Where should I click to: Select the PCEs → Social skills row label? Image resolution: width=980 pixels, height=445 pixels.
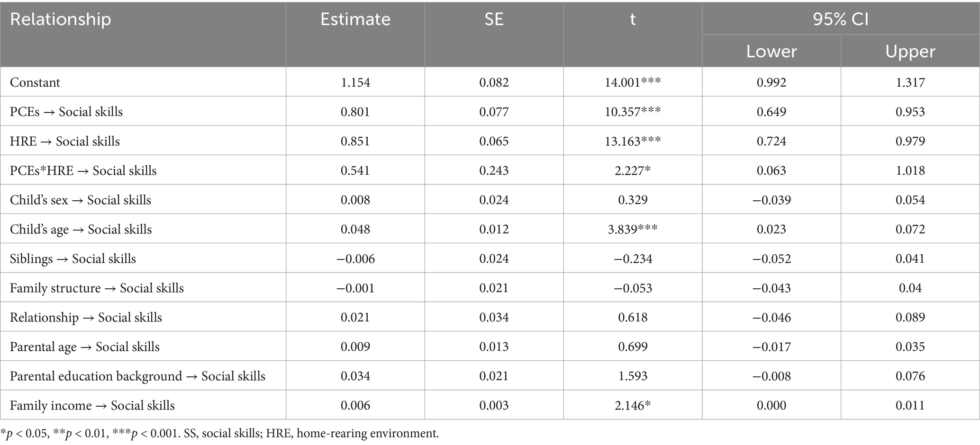pyautogui.click(x=66, y=112)
